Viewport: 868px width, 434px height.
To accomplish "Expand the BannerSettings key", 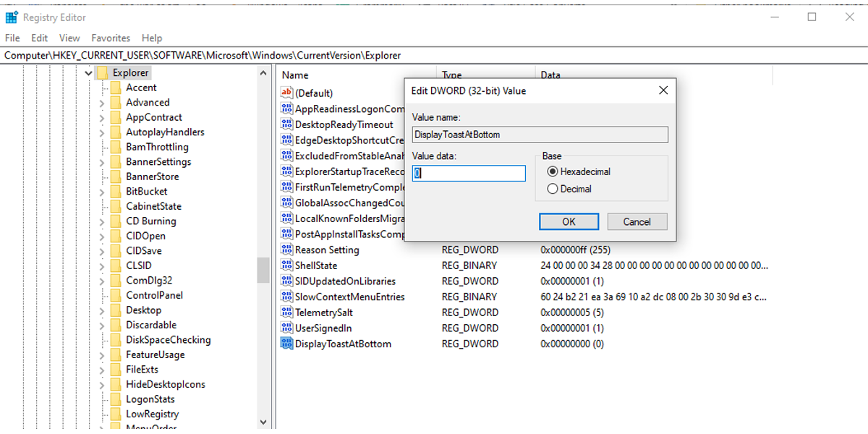I will click(x=102, y=162).
